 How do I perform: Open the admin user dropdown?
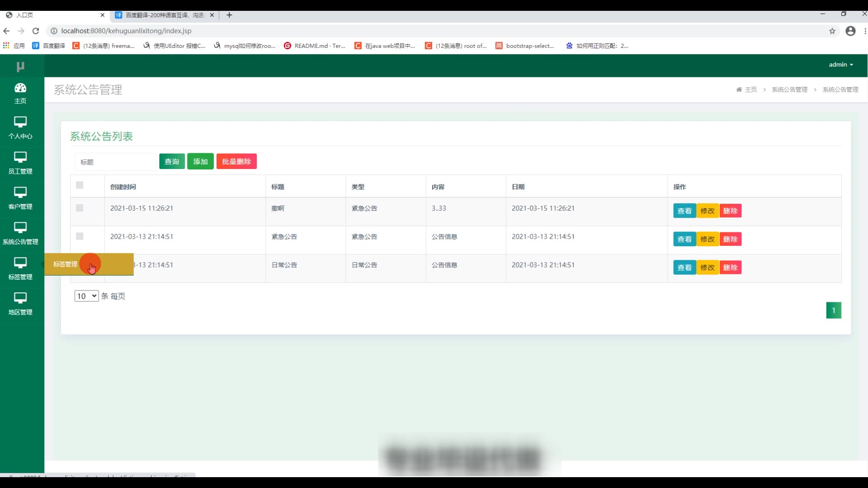click(841, 65)
